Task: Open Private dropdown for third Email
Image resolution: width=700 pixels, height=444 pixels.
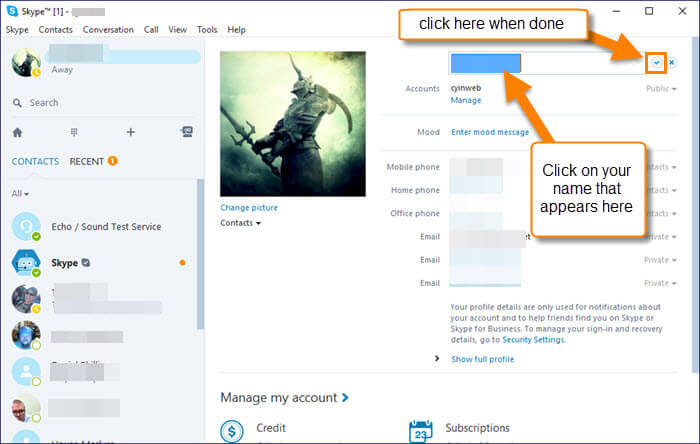Action: pyautogui.click(x=660, y=283)
